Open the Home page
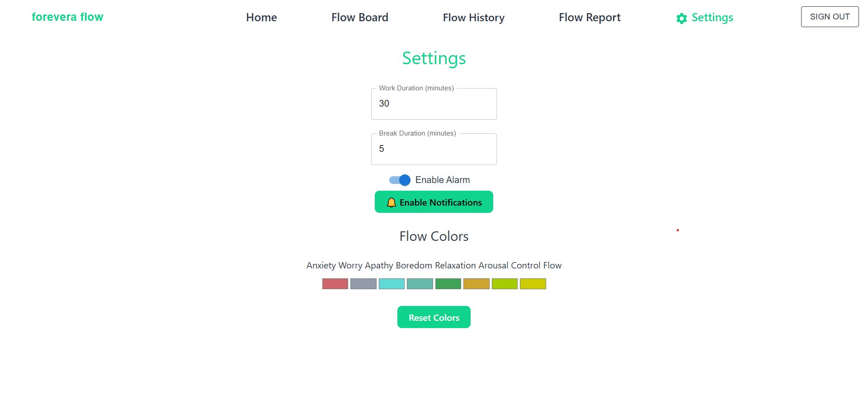This screenshot has height=418, width=868. click(261, 17)
